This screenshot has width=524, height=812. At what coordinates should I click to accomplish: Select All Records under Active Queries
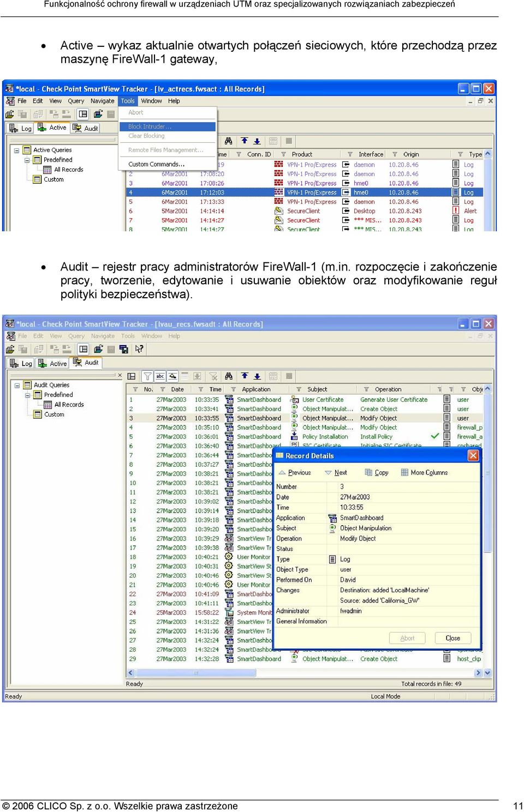click(69, 170)
